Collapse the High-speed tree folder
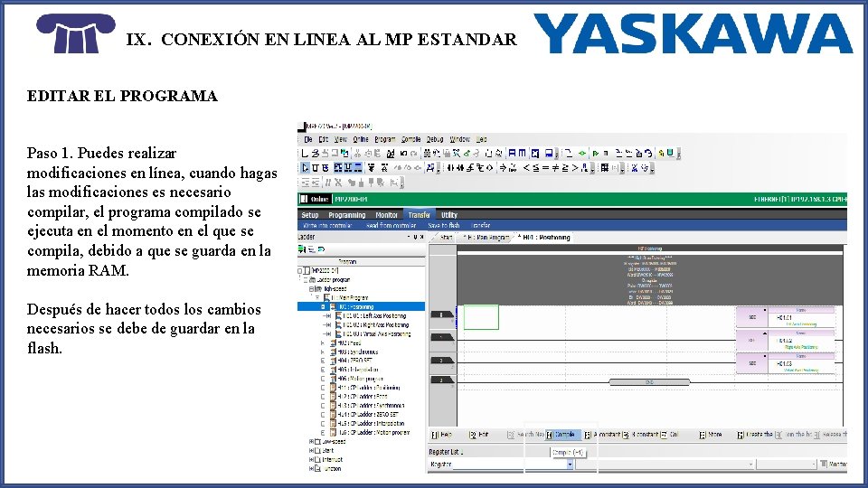Screen dimensions: 868x488 311,289
